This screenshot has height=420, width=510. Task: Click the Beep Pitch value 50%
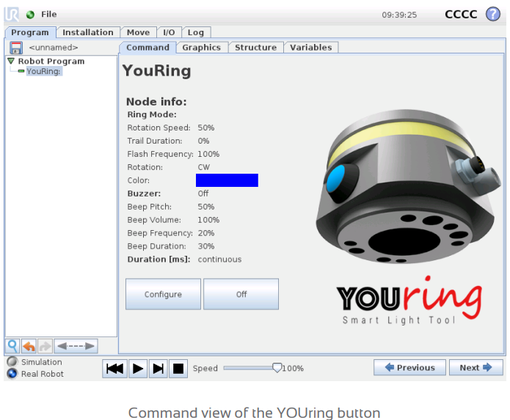coord(206,207)
